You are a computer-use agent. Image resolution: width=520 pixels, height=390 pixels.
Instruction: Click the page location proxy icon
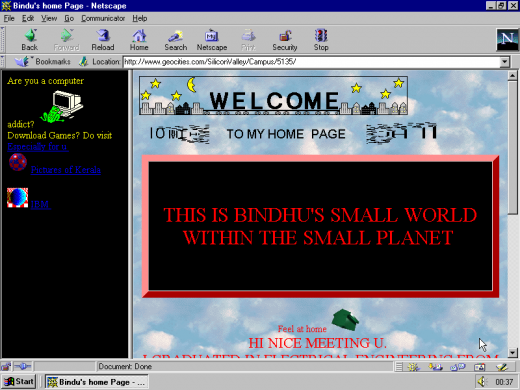pyautogui.click(x=83, y=62)
